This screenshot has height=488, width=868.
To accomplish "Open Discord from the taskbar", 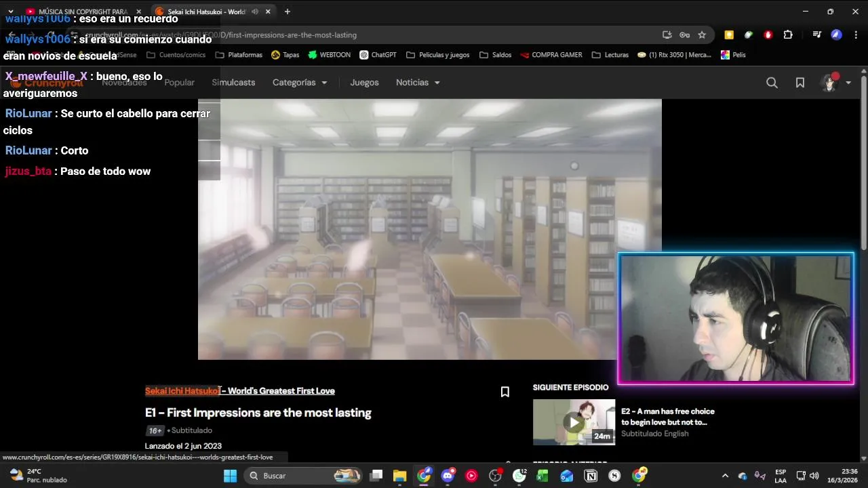I will [x=448, y=476].
